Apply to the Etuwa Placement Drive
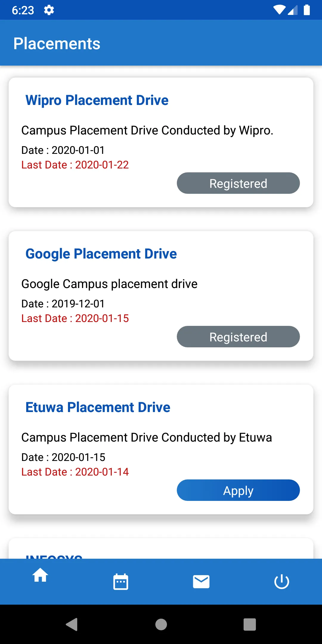Screen dimensions: 322x644 pos(238,490)
